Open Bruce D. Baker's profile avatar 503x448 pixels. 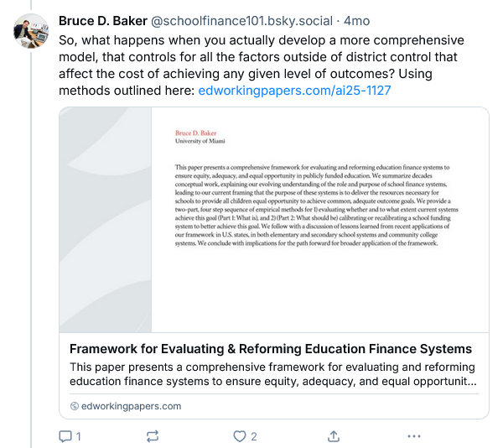[31, 31]
